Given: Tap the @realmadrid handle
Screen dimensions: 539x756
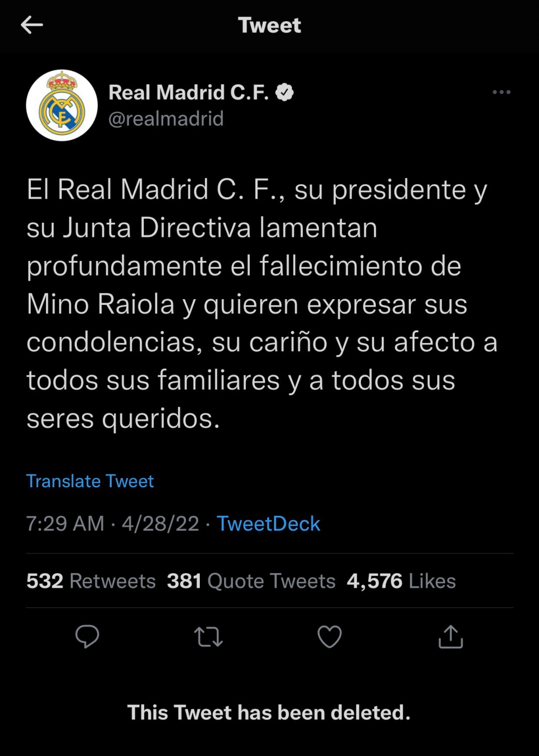Looking at the screenshot, I should [166, 118].
